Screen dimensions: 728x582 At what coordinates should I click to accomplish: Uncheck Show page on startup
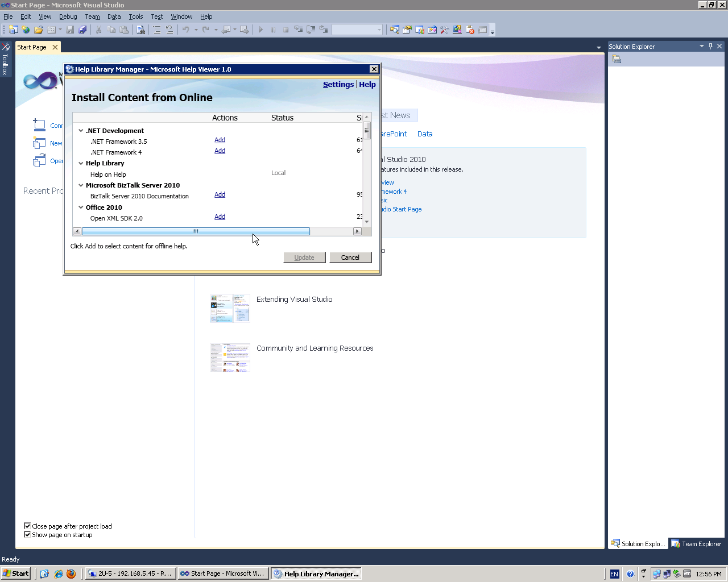pyautogui.click(x=27, y=534)
